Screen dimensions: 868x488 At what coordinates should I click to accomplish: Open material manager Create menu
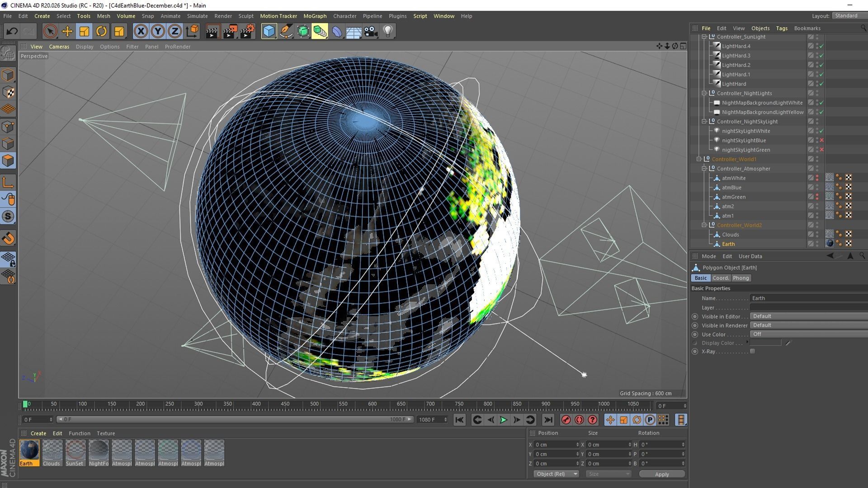tap(38, 433)
